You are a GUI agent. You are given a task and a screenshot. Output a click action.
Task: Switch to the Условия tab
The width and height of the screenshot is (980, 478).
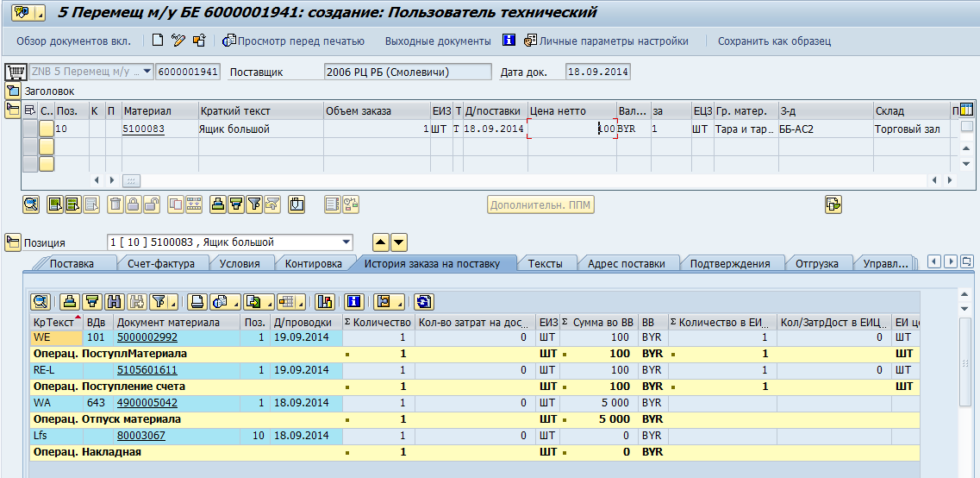click(x=240, y=264)
